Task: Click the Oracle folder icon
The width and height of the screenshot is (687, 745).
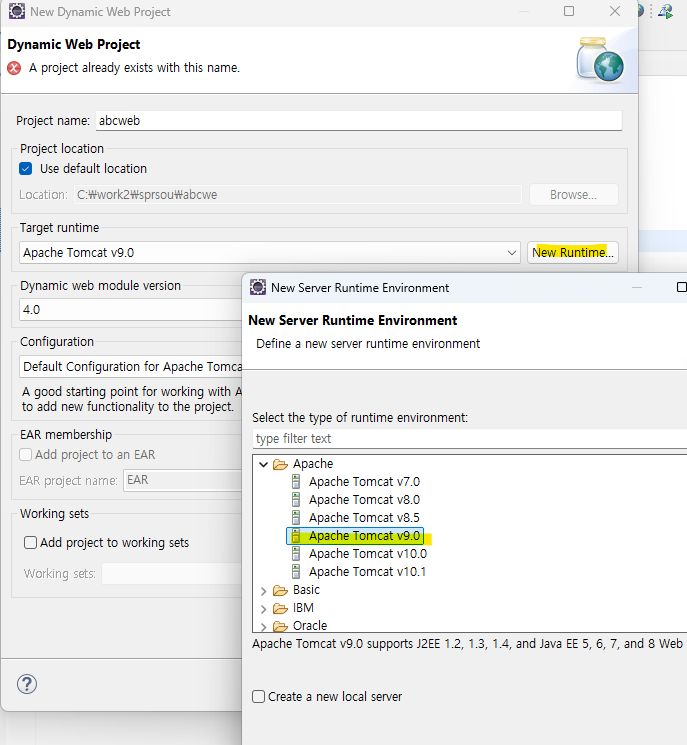Action: (x=280, y=627)
